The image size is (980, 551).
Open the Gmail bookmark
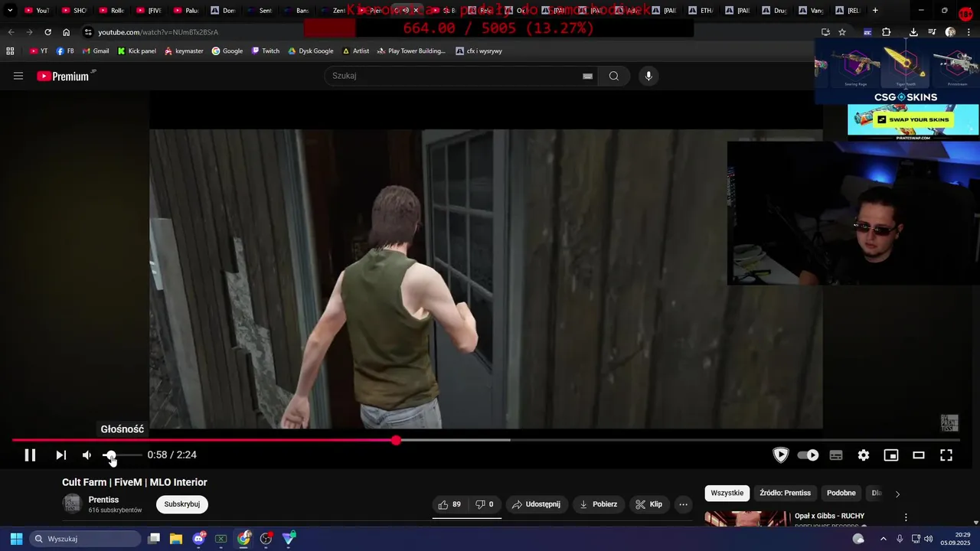coord(96,51)
